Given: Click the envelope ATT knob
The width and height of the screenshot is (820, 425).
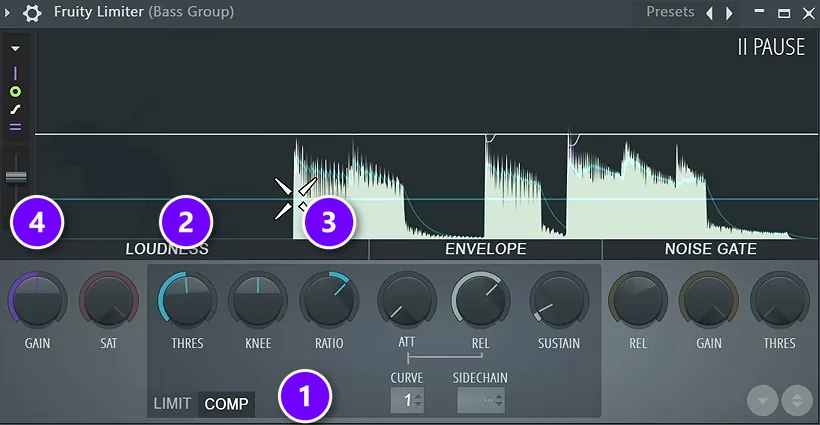Looking at the screenshot, I should coord(407,301).
